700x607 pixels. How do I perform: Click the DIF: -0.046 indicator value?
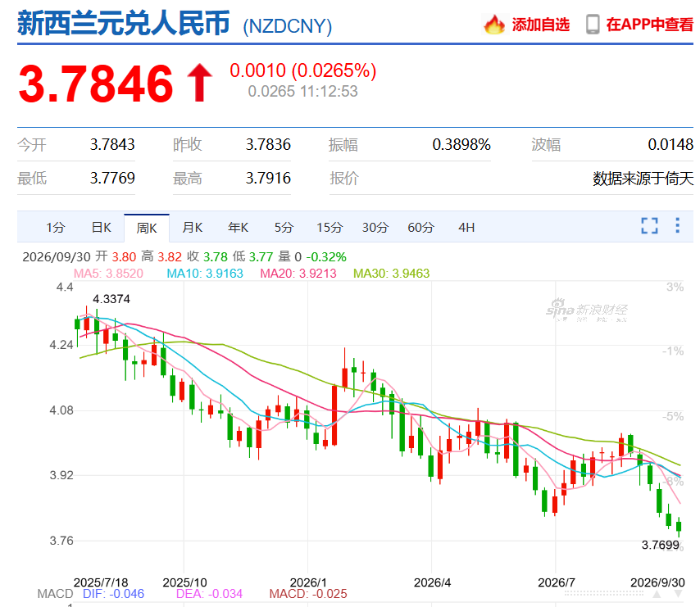click(x=113, y=594)
